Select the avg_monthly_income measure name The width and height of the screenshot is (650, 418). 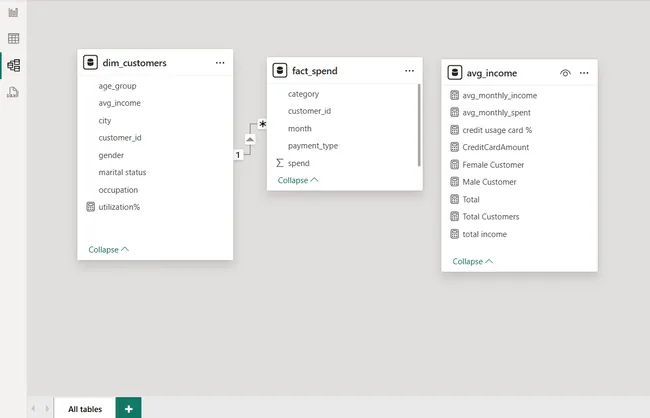pyautogui.click(x=500, y=95)
